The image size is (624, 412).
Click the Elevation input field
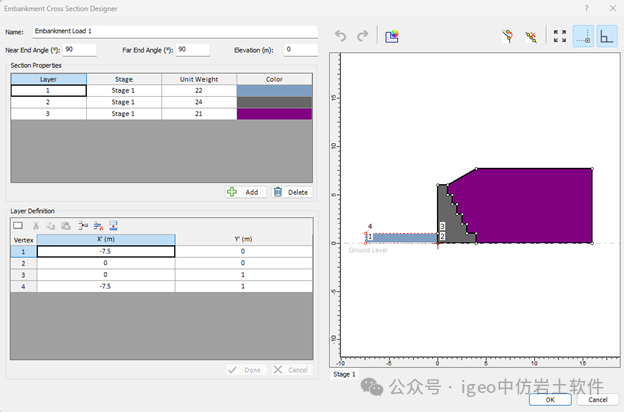tap(301, 50)
